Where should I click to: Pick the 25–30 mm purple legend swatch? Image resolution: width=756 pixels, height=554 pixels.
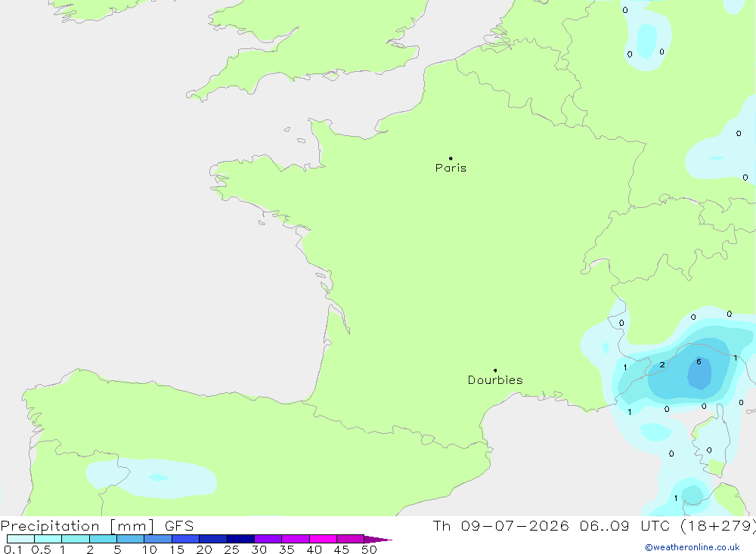pyautogui.click(x=240, y=539)
